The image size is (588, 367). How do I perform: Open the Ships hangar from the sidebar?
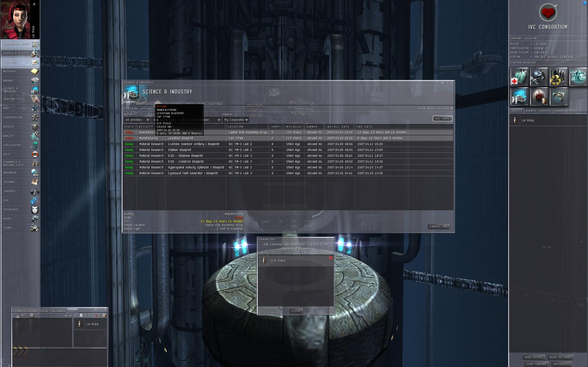20,219
